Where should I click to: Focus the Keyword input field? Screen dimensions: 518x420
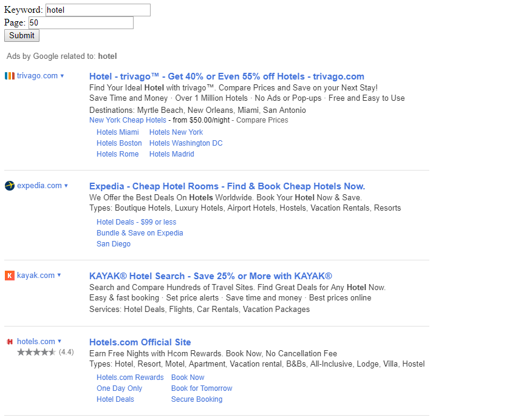pyautogui.click(x=98, y=10)
